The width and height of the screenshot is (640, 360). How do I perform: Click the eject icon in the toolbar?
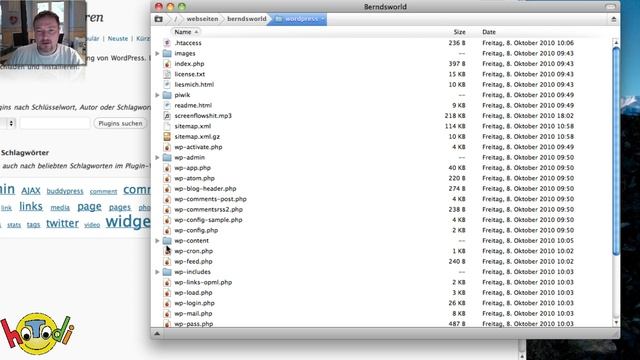point(613,19)
